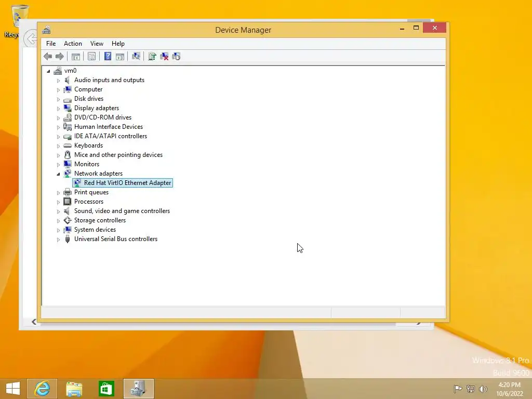Collapse the vm0 root node
This screenshot has width=532, height=399.
48,71
